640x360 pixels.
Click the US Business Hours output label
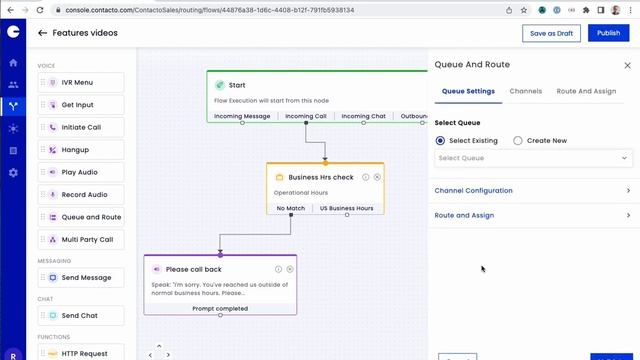(347, 208)
